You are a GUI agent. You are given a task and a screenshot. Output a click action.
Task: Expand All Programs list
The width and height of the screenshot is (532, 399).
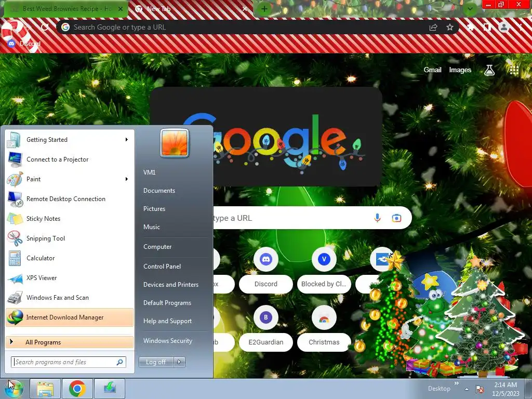pos(70,342)
